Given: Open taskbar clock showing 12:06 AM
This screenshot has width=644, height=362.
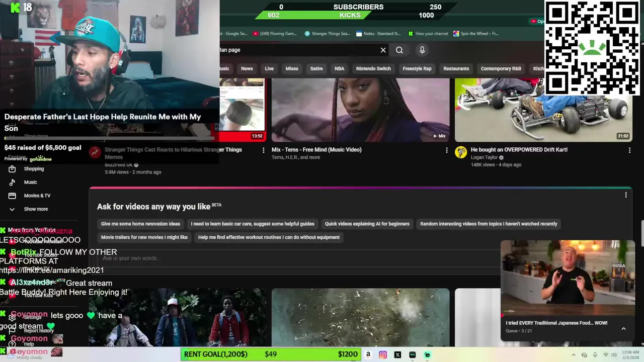Looking at the screenshot, I should 631,355.
